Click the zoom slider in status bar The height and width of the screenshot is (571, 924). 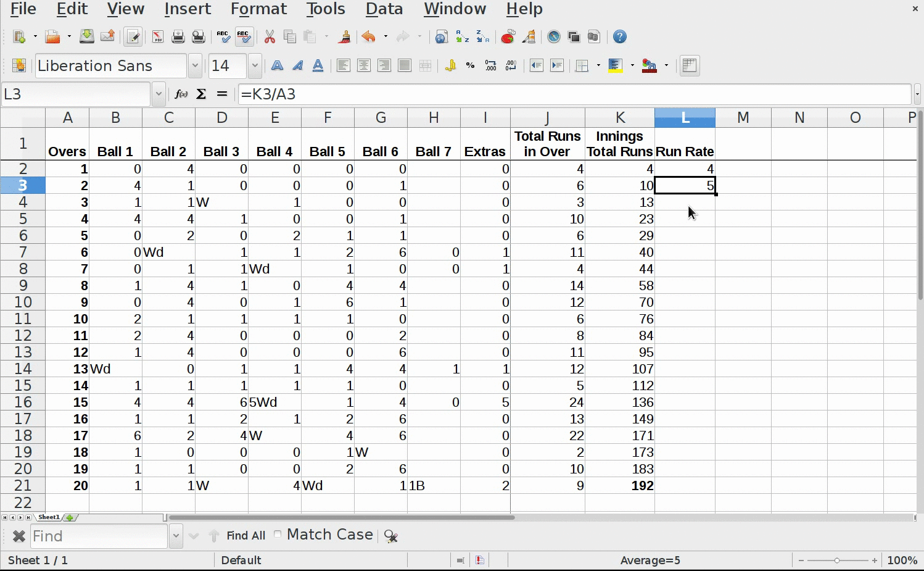837,561
